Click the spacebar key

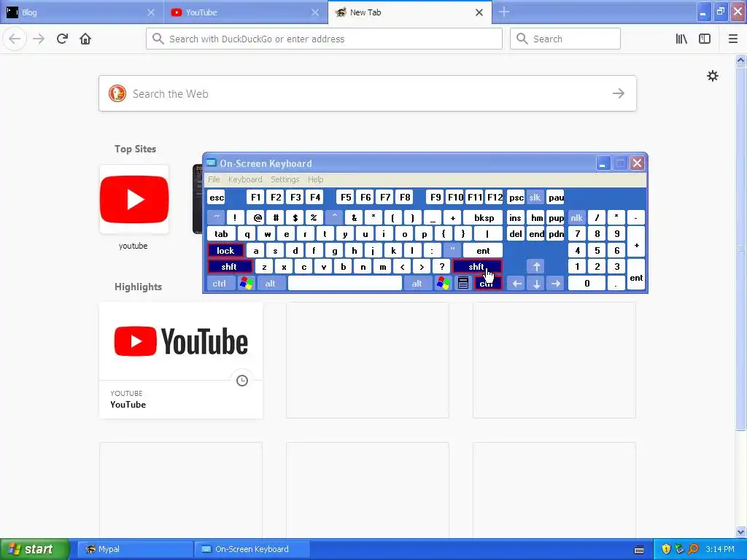click(x=345, y=284)
